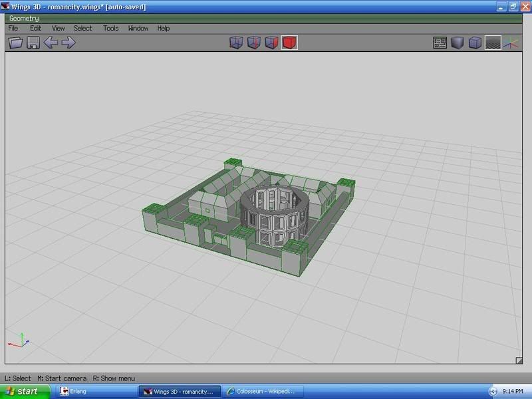Toggle the axes display icon
The height and width of the screenshot is (399, 532).
coord(510,43)
